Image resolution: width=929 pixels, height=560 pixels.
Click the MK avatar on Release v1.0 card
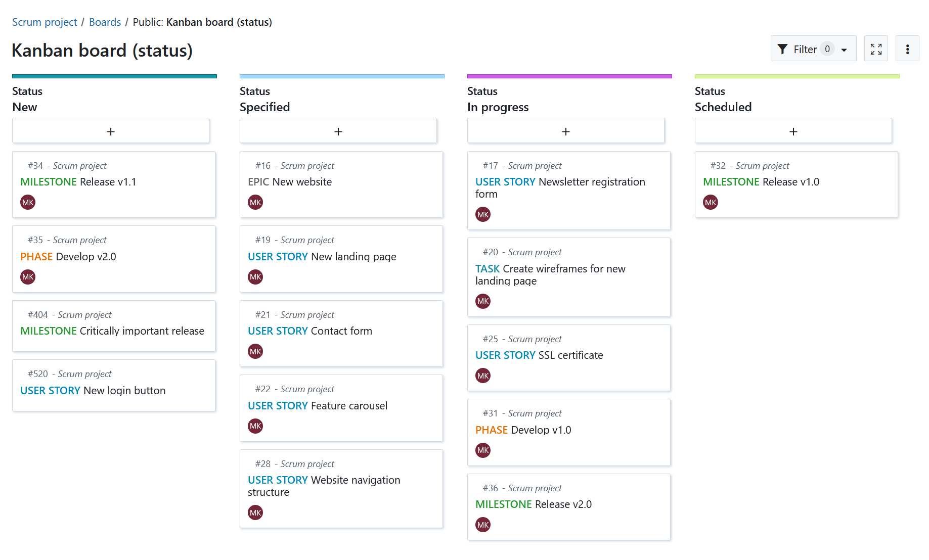[711, 202]
